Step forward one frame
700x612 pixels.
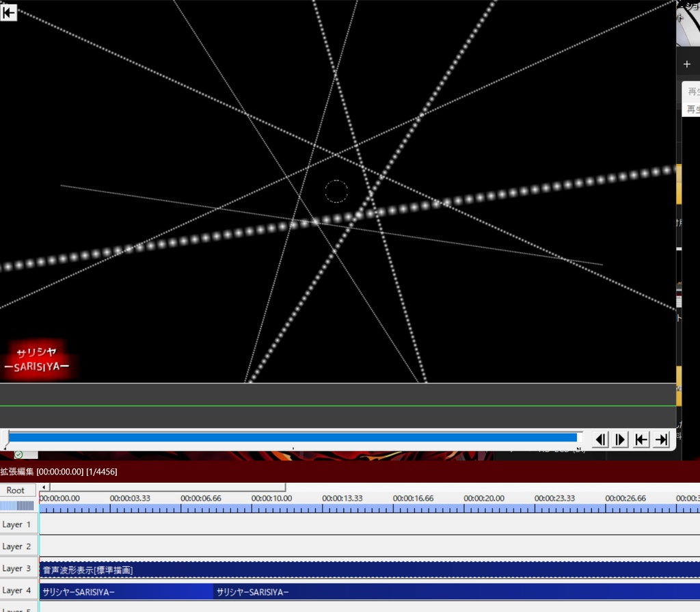point(620,440)
